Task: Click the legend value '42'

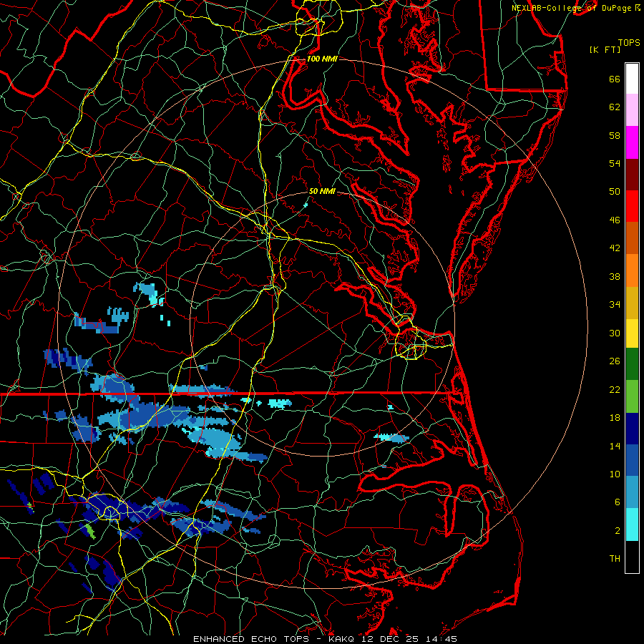Action: [x=615, y=248]
